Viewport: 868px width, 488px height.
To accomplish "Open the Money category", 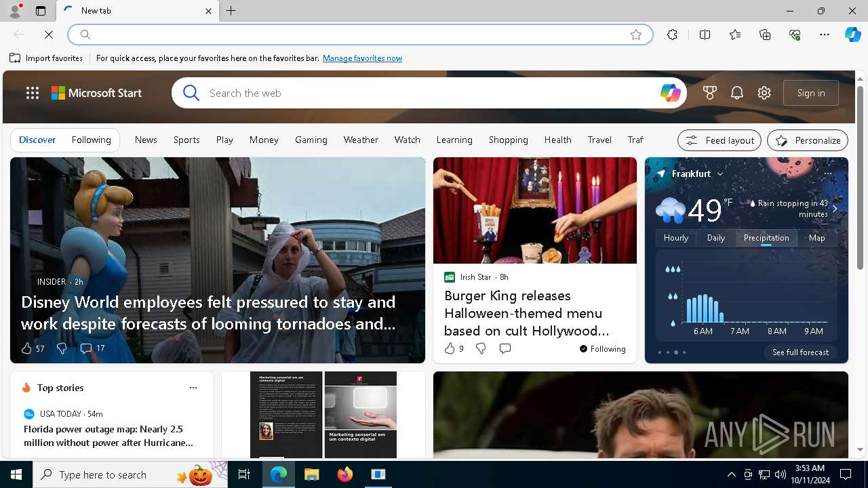I will (x=264, y=140).
